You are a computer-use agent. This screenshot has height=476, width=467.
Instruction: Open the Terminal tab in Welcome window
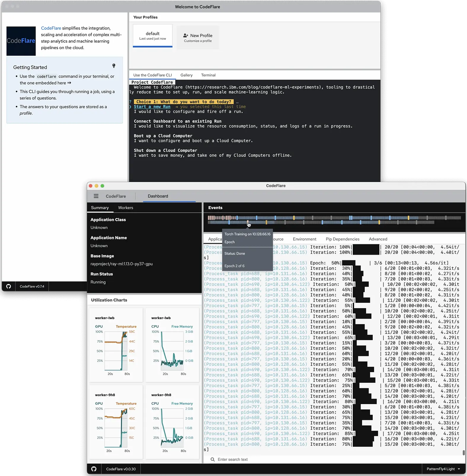point(208,75)
